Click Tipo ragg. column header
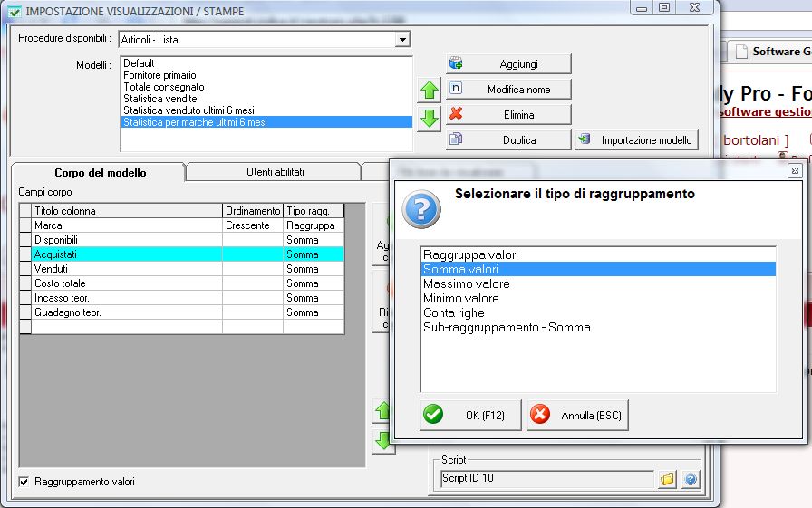 [314, 211]
